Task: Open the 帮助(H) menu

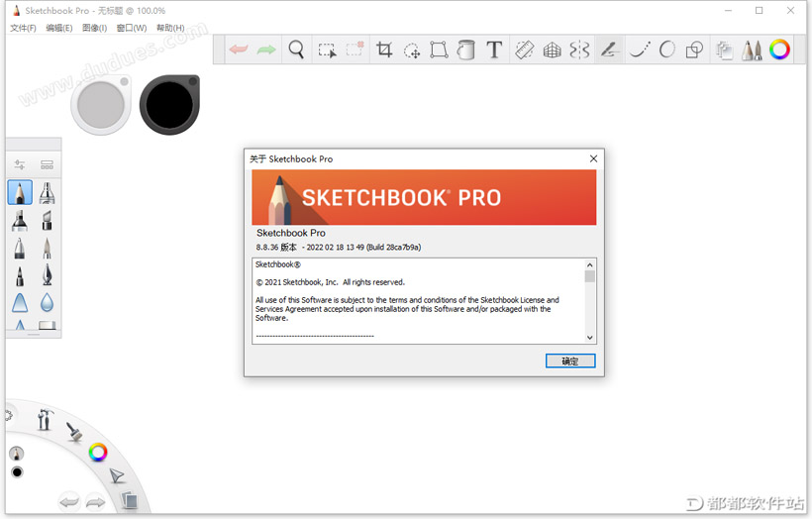Action: [170, 28]
